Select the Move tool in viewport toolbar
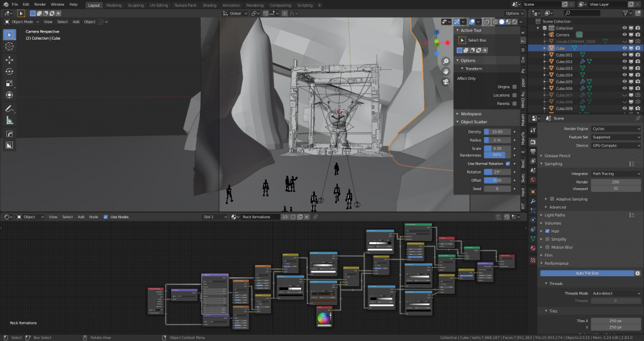Viewport: 644px width, 341px height. click(x=9, y=59)
